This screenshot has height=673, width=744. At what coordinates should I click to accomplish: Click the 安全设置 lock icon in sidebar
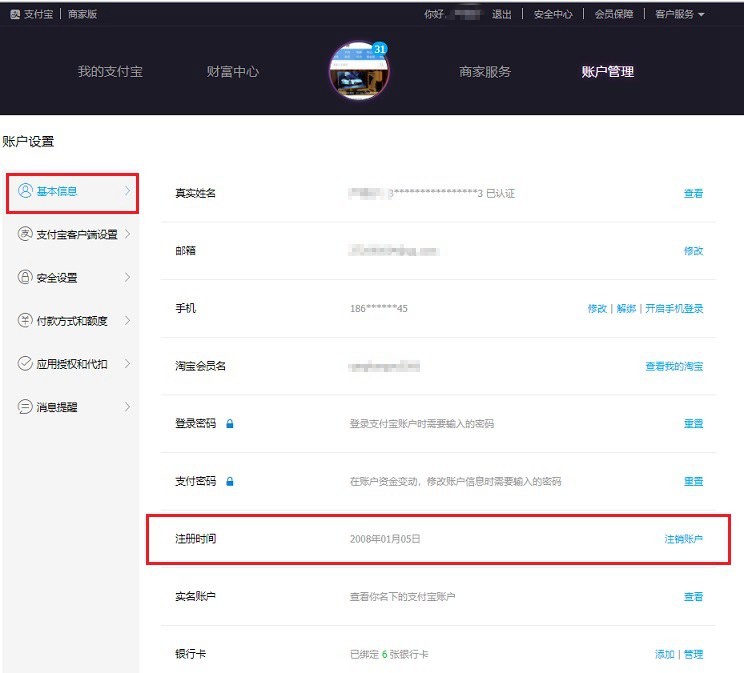click(25, 277)
